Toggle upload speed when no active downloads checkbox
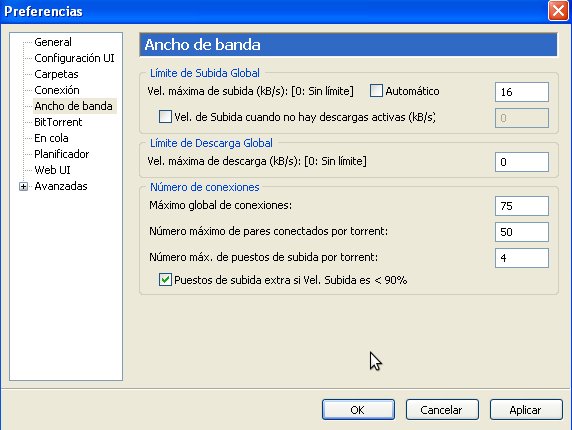572x430 pixels. pos(165,117)
